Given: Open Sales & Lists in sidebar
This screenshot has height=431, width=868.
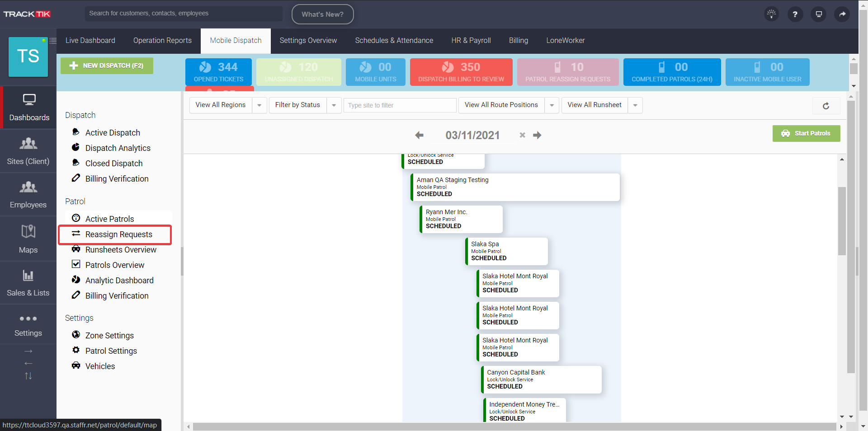Looking at the screenshot, I should coord(28,283).
